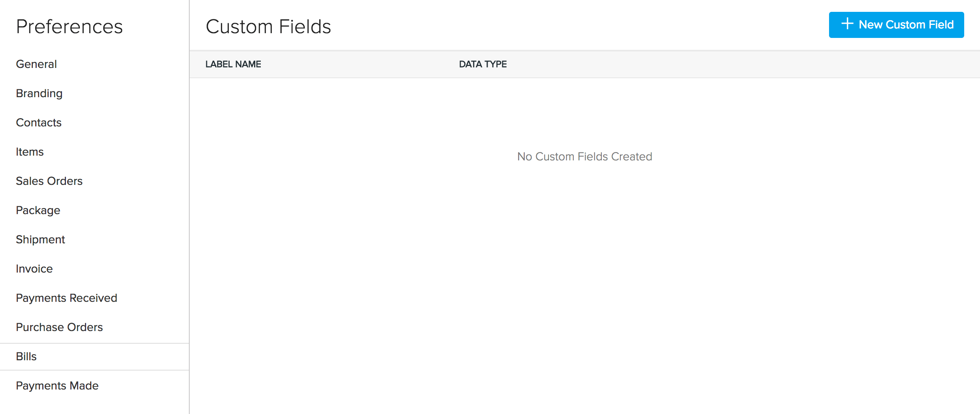Viewport: 980px width, 414px height.
Task: Click the Custom Fields page title
Action: [268, 26]
